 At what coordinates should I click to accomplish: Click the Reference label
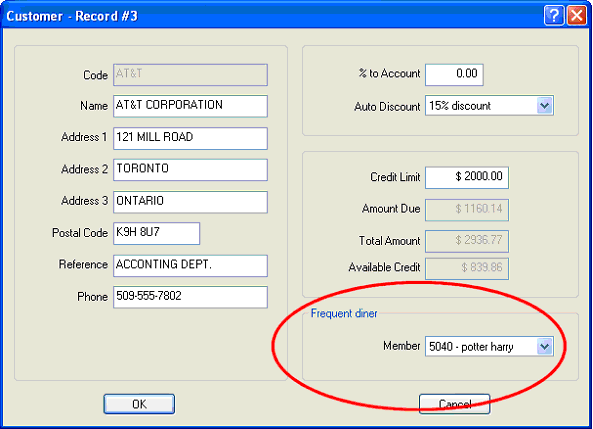tap(83, 264)
